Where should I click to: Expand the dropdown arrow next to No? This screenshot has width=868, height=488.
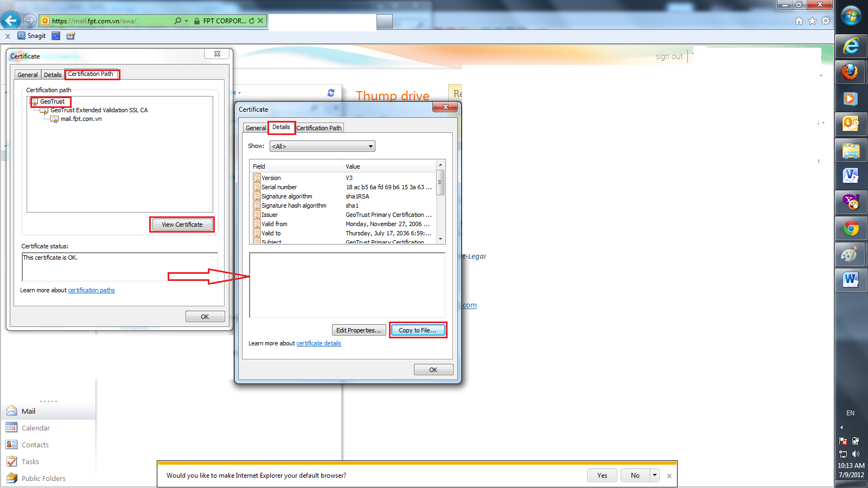[x=655, y=476]
